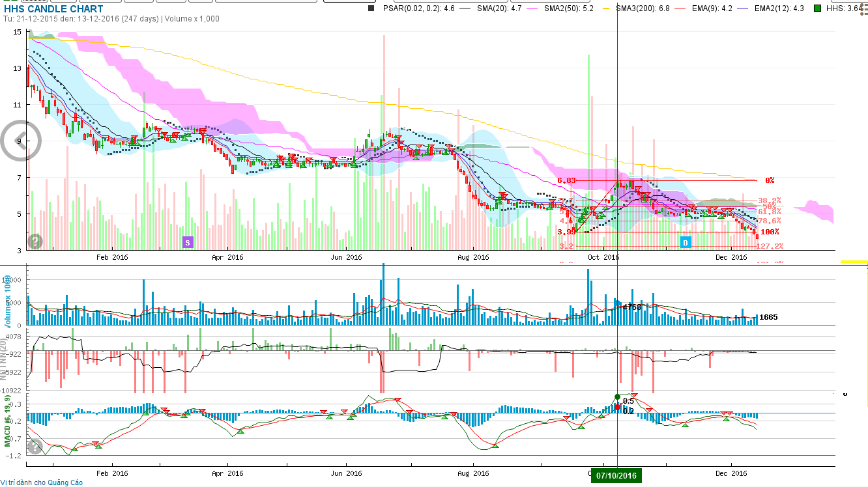Click Jun 2016 on the price chart axis
The image size is (868, 487).
345,257
